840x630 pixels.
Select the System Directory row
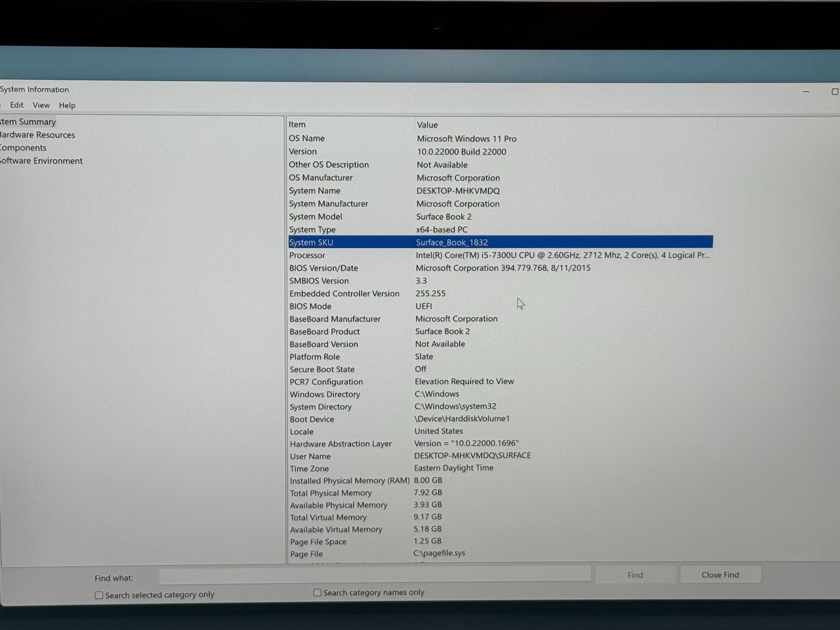(x=500, y=407)
